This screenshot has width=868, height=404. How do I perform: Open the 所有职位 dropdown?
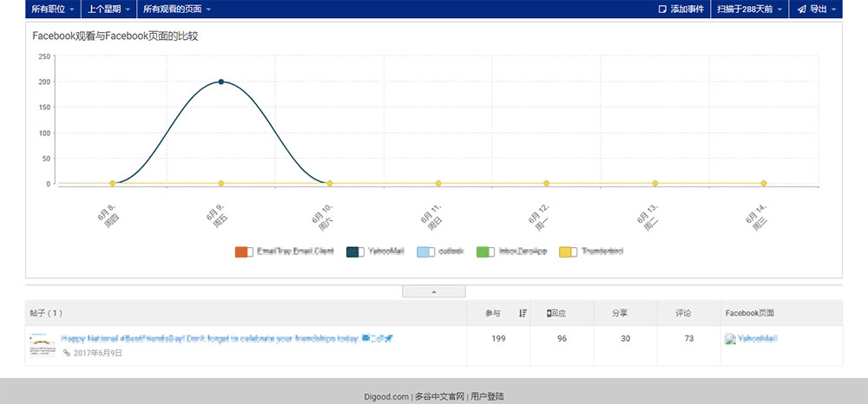pyautogui.click(x=52, y=10)
